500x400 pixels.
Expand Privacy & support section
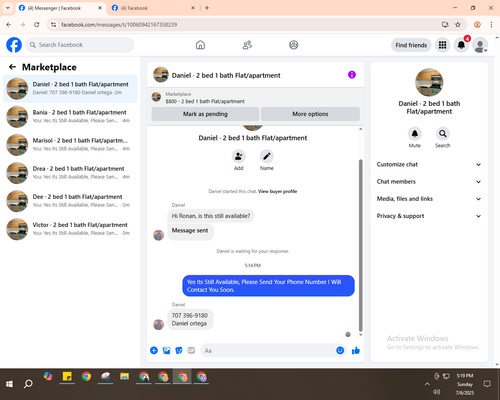(429, 216)
